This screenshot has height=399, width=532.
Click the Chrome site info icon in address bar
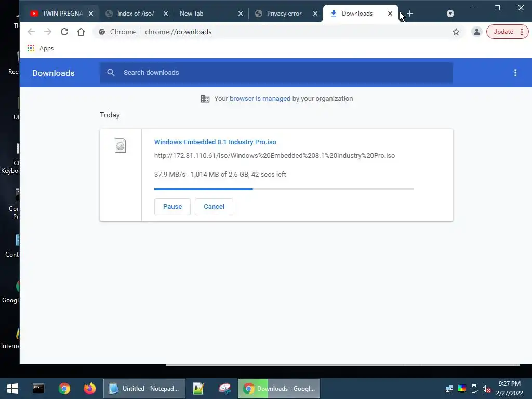(102, 32)
